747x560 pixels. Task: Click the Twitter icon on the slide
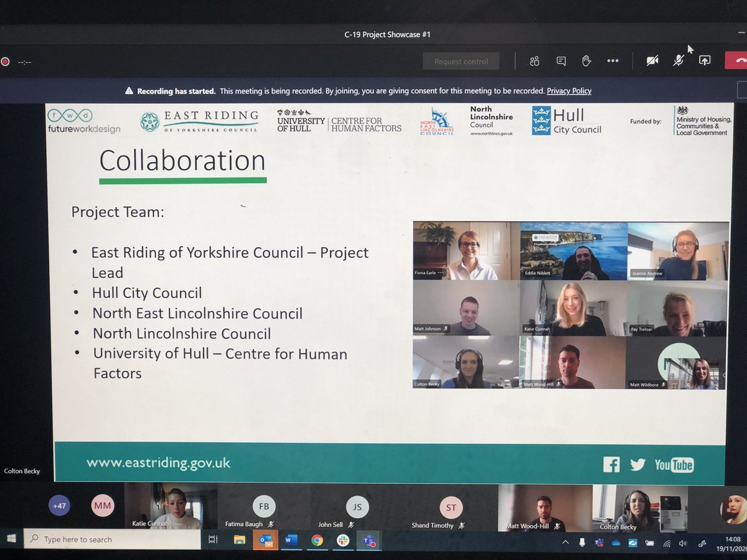637,464
